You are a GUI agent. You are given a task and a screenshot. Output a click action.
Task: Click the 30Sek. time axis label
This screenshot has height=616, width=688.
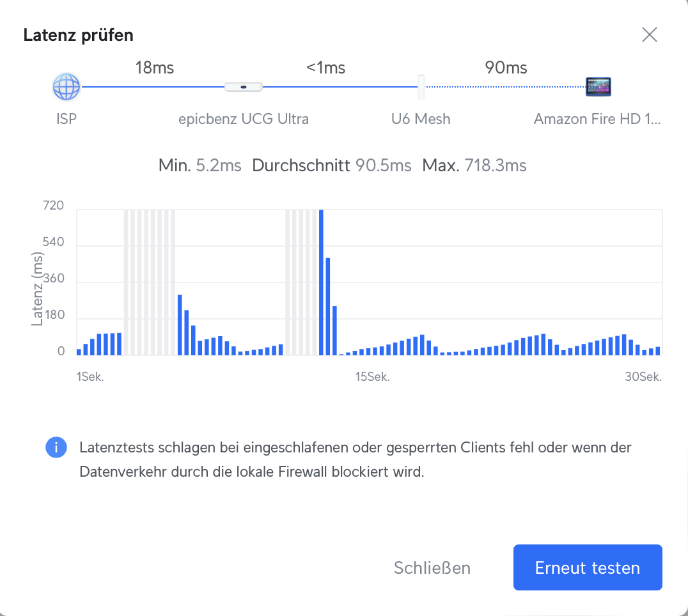[x=643, y=377]
